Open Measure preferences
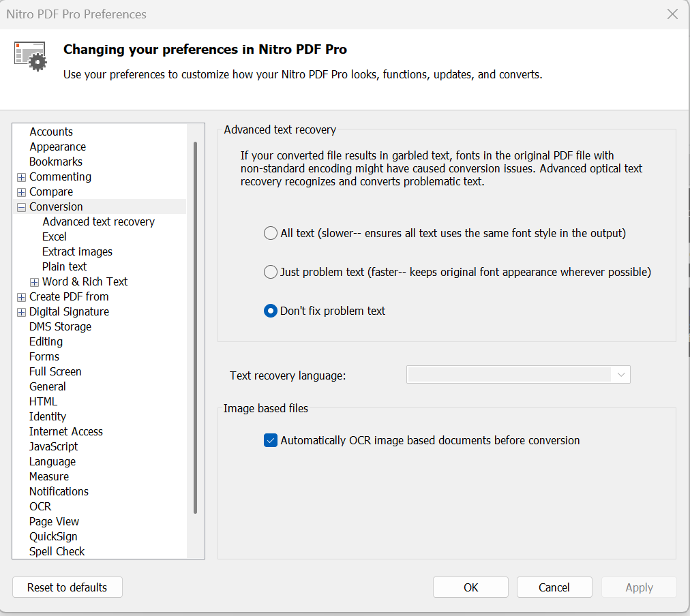Screen dimensions: 690x616 [49, 476]
